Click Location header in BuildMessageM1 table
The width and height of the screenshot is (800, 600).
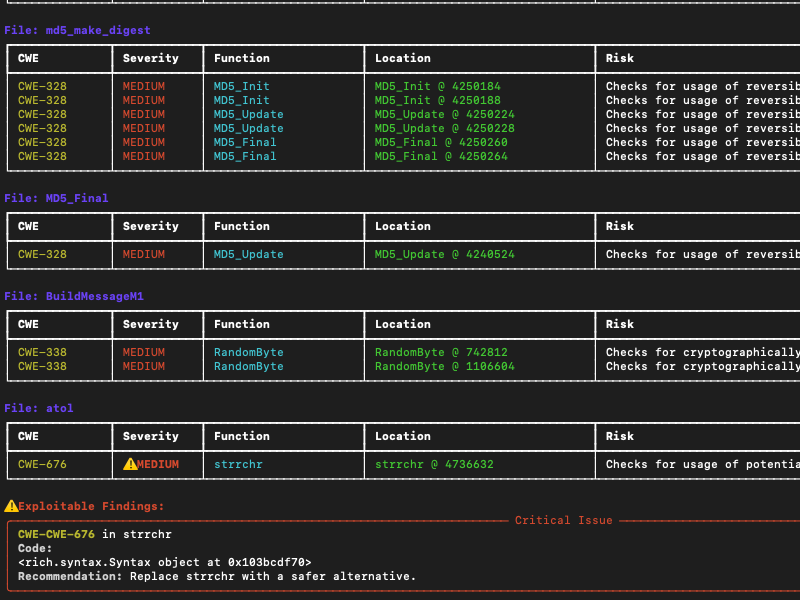[403, 324]
